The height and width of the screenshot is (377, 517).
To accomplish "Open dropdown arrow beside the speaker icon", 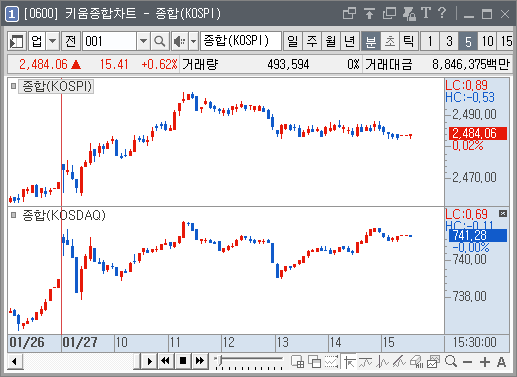I will pos(193,42).
